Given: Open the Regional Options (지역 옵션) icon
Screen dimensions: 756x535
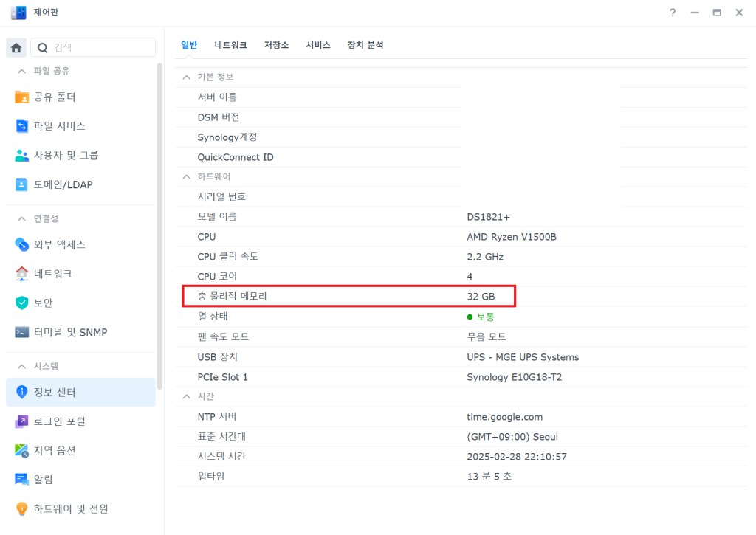Looking at the screenshot, I should click(x=21, y=451).
